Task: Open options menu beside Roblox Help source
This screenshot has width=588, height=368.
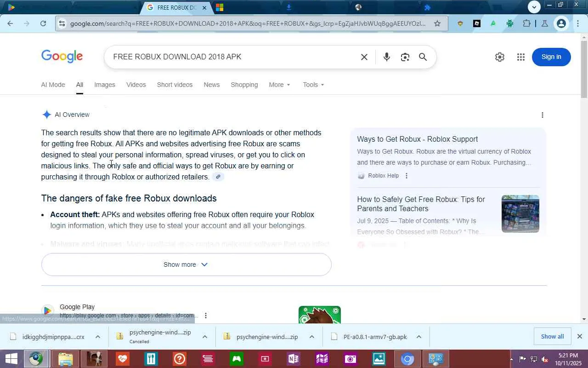Action: [406, 176]
